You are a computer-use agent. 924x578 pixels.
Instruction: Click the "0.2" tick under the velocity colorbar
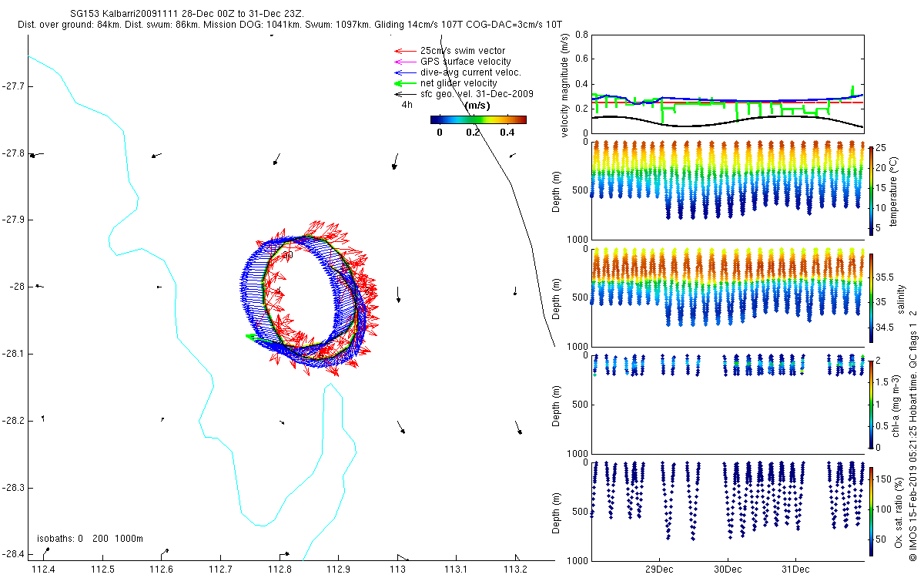pyautogui.click(x=473, y=133)
